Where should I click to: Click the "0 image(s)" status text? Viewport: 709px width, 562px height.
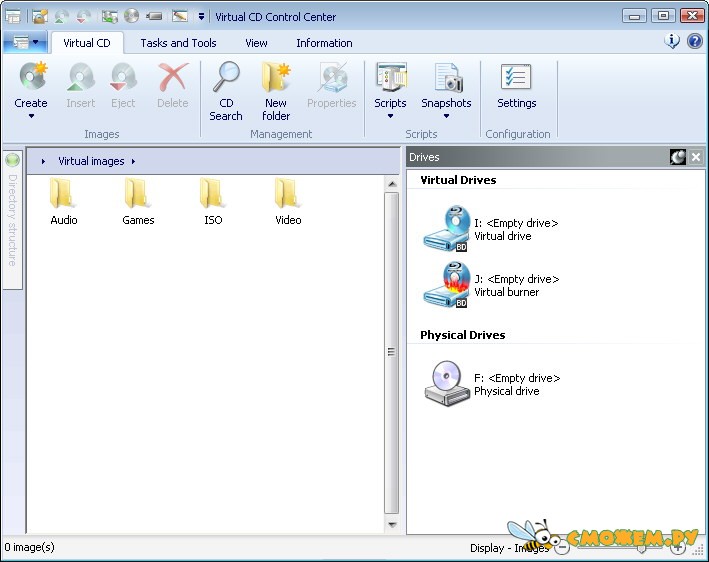[x=29, y=547]
